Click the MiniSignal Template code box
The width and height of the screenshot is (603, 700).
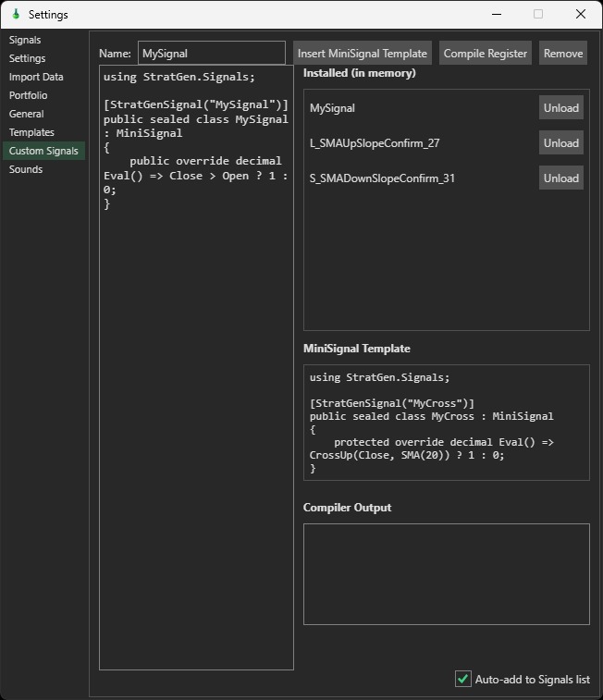(447, 423)
